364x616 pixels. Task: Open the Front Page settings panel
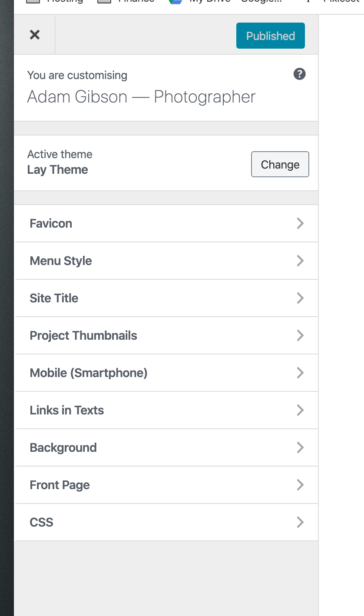point(166,485)
